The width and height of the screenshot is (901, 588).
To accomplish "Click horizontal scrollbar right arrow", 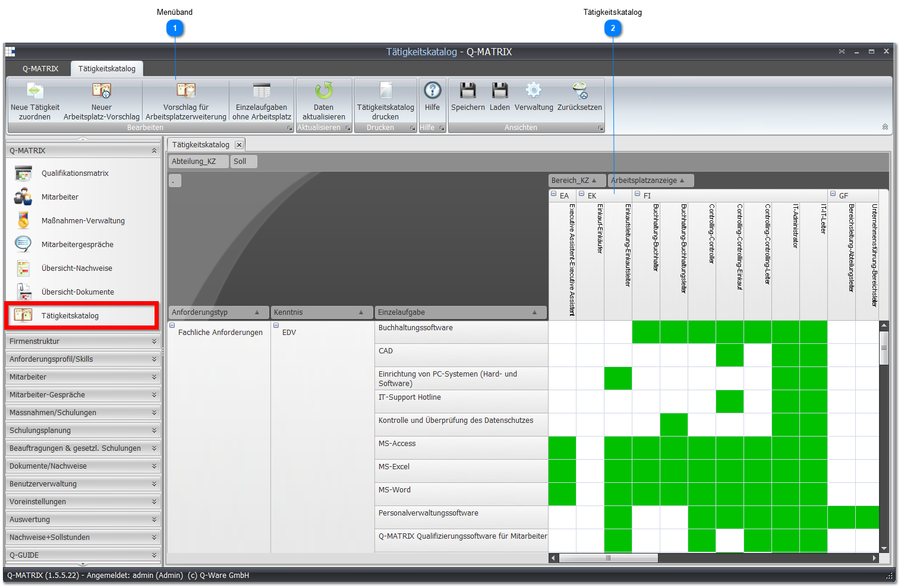I will click(875, 558).
